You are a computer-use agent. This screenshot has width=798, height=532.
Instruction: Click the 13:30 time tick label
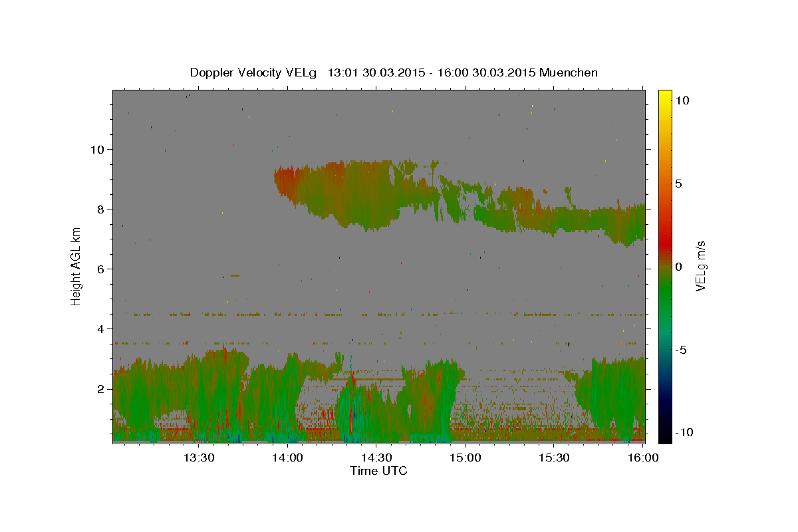click(199, 458)
